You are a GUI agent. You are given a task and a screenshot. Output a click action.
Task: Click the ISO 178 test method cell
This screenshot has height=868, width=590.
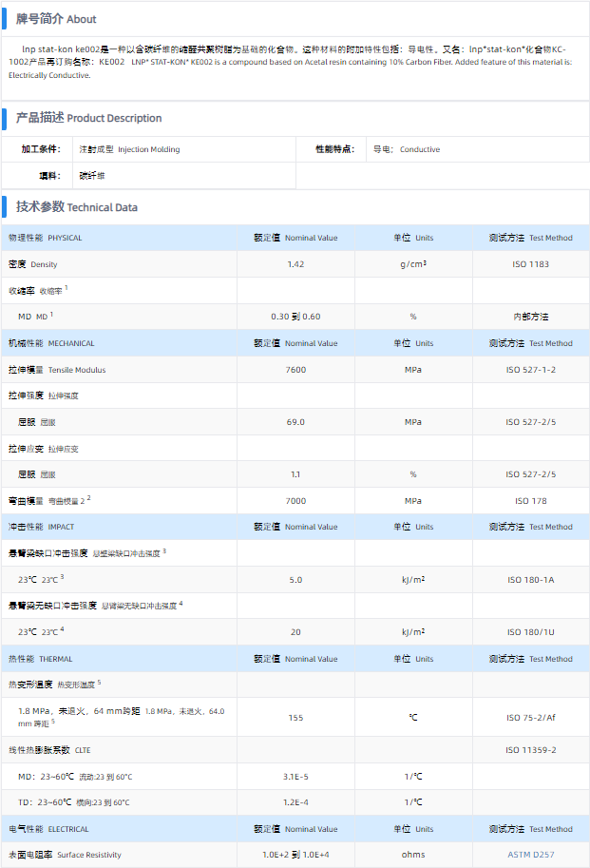(x=531, y=501)
